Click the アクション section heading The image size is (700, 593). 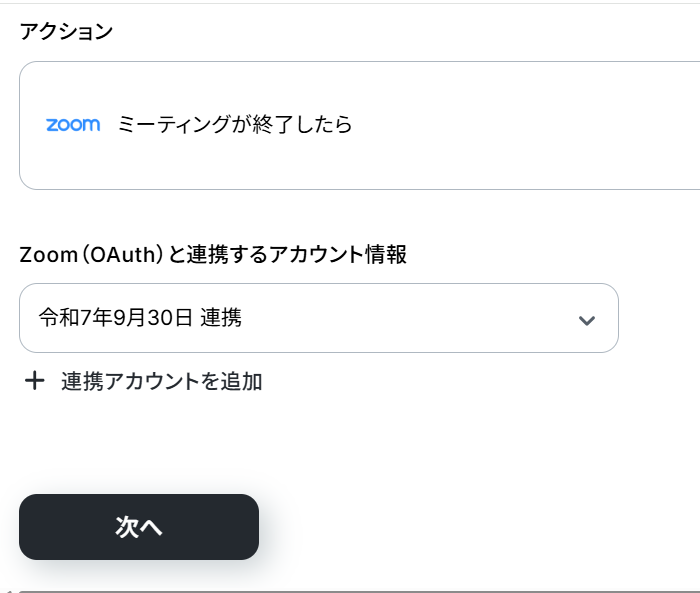pos(66,32)
